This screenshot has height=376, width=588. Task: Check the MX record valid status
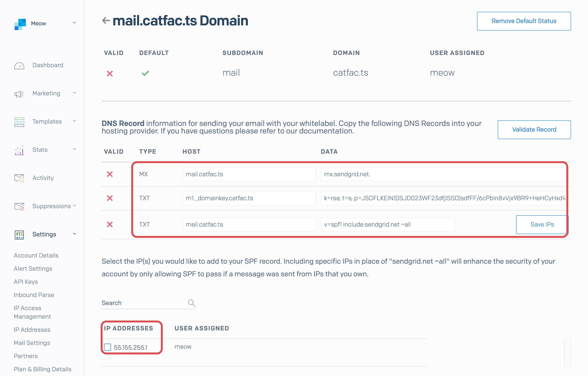(x=109, y=174)
